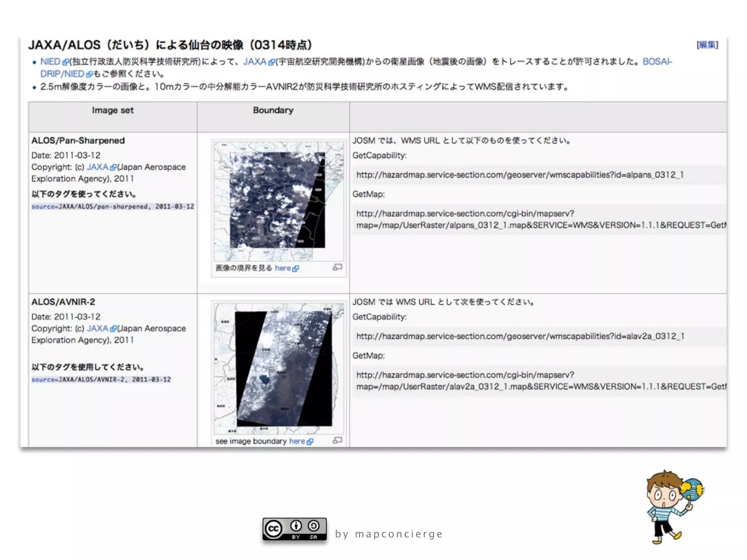This screenshot has width=747, height=560.
Task: Click JAXA link under ALOS/AVNIR-2 copyright
Action: [97, 328]
